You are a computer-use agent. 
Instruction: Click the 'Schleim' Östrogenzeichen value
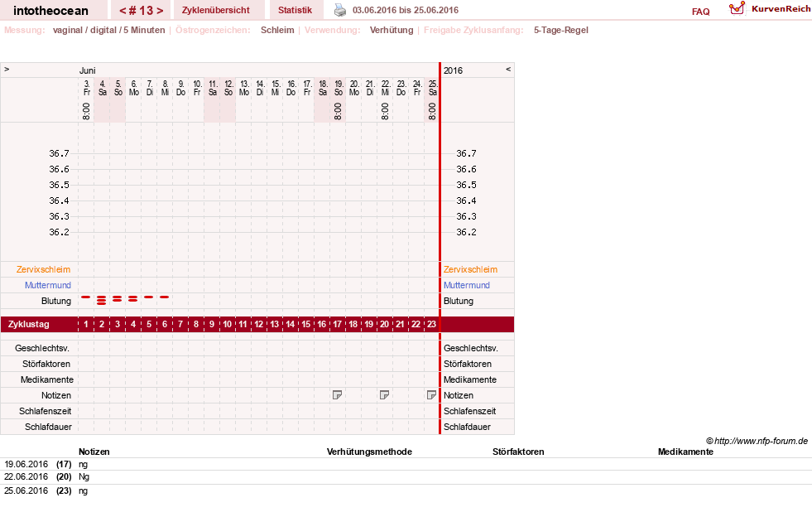click(x=277, y=30)
